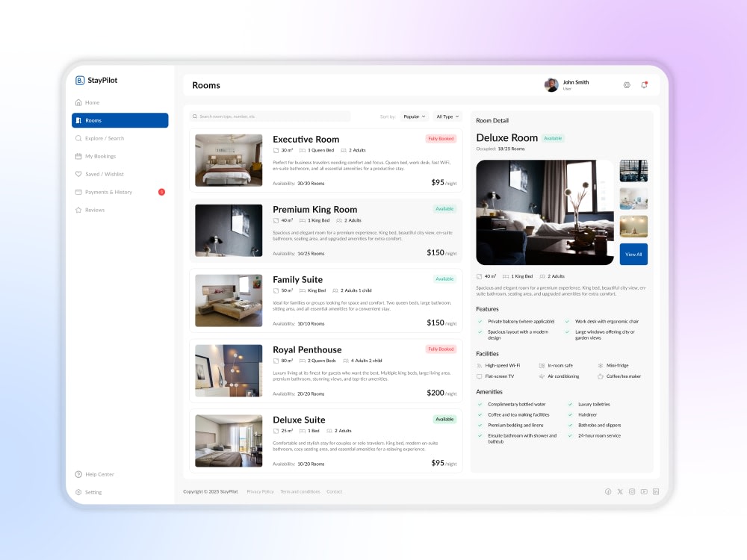Click the Deluxe Suite photo
This screenshot has width=747, height=560.
click(x=229, y=441)
